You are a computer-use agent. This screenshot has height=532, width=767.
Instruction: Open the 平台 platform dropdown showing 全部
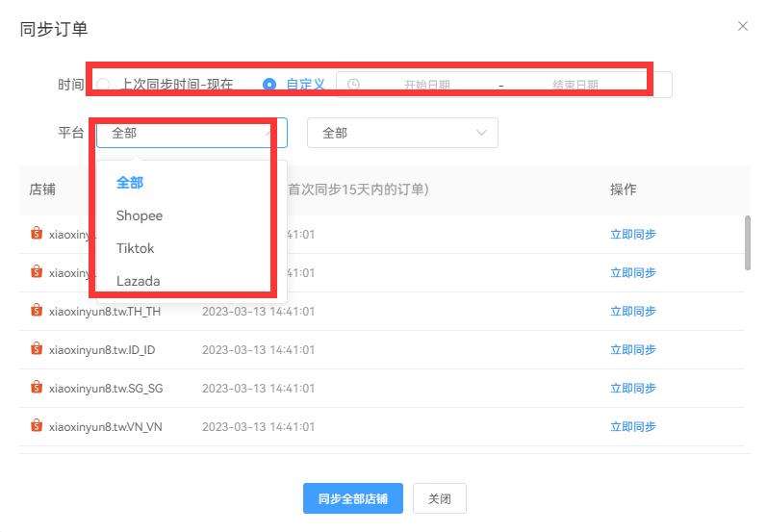coord(192,133)
